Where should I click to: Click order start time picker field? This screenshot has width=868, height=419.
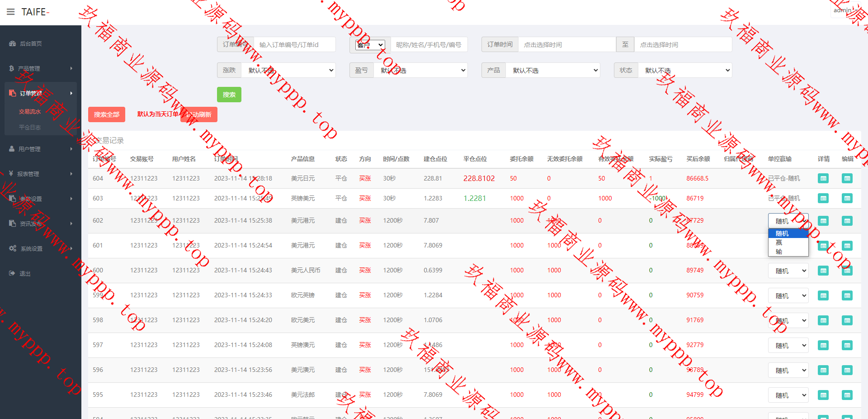(567, 45)
